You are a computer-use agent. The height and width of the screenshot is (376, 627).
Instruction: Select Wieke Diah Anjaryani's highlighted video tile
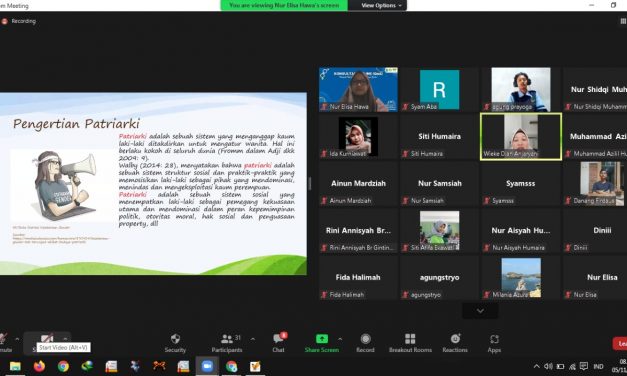[x=521, y=136]
